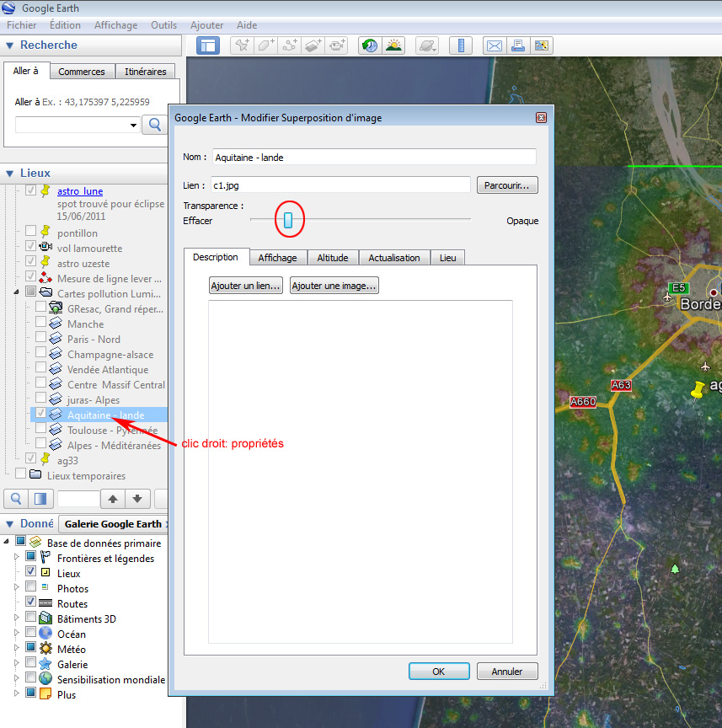Click the View in Google Maps icon

pyautogui.click(x=542, y=45)
